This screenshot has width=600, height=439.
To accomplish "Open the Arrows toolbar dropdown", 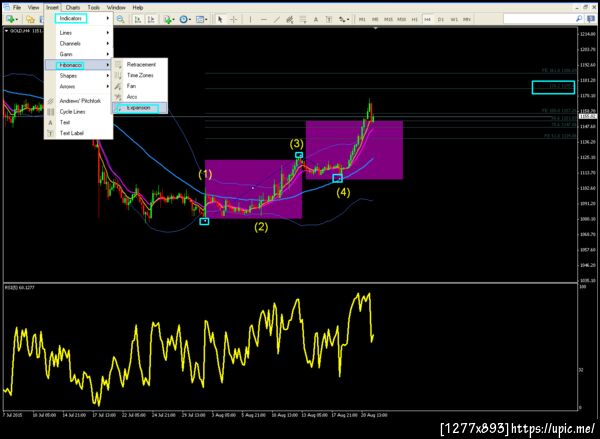I will (x=343, y=19).
